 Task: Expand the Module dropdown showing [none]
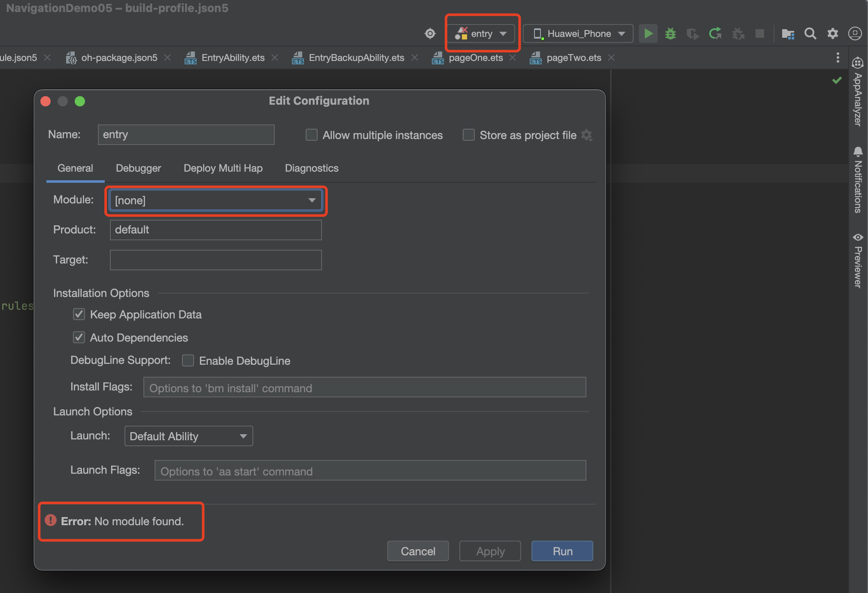pos(215,200)
